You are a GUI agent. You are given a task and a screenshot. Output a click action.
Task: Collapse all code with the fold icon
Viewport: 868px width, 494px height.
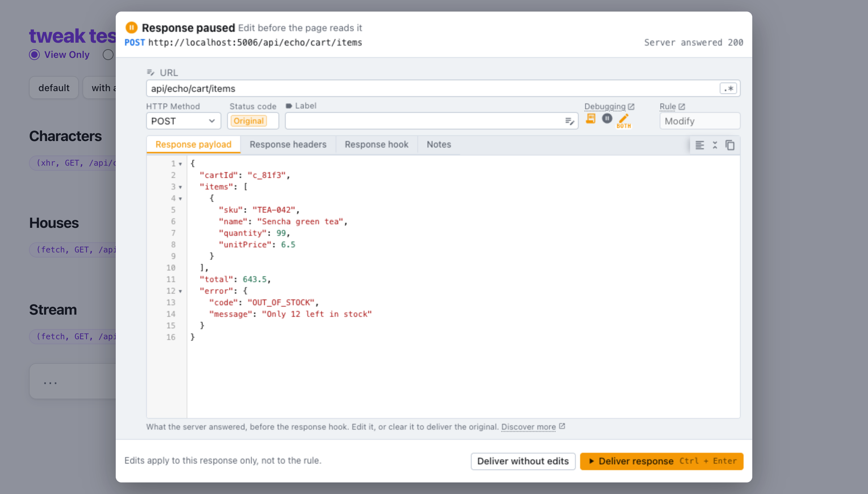click(715, 145)
